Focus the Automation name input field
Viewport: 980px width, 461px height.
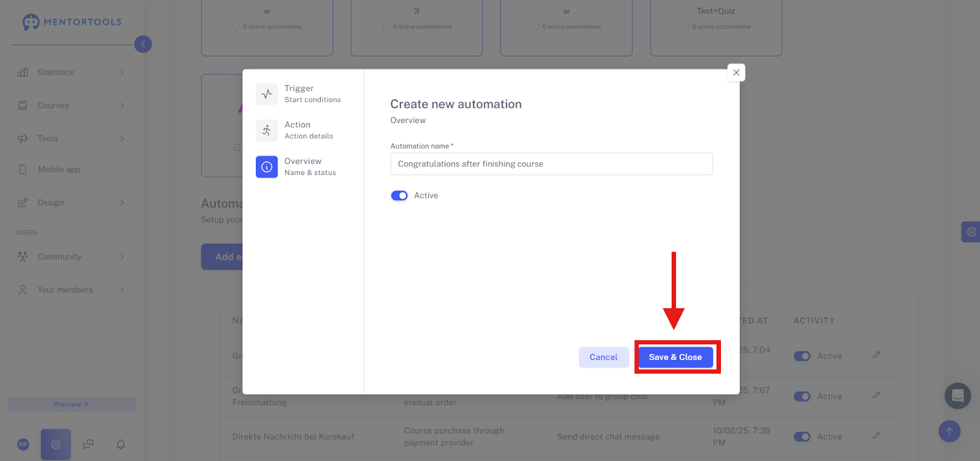551,163
